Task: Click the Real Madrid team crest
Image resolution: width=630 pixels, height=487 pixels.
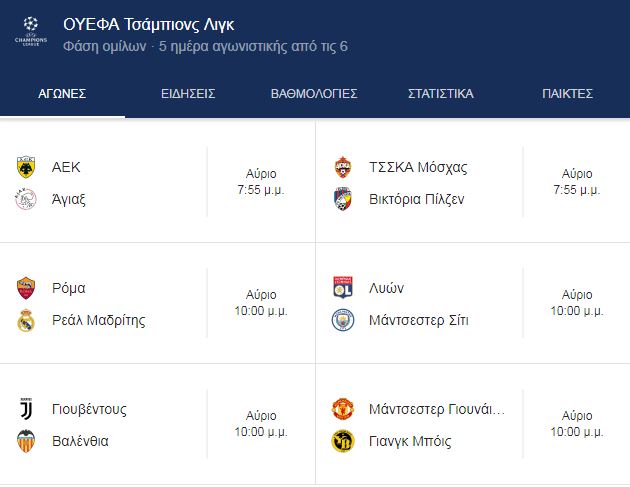Action: click(x=26, y=320)
